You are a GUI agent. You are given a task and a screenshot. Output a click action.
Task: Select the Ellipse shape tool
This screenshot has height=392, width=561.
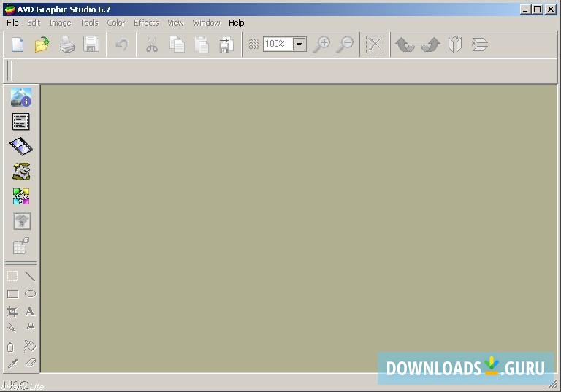[x=30, y=293]
